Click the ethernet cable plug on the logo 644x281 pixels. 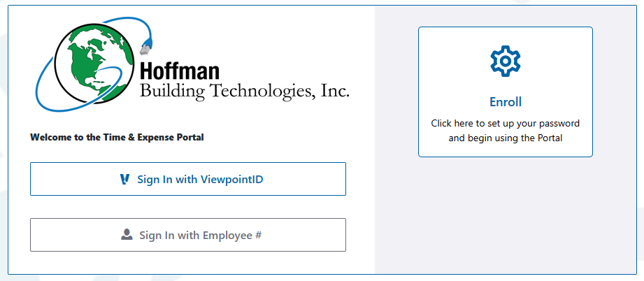coord(145,49)
